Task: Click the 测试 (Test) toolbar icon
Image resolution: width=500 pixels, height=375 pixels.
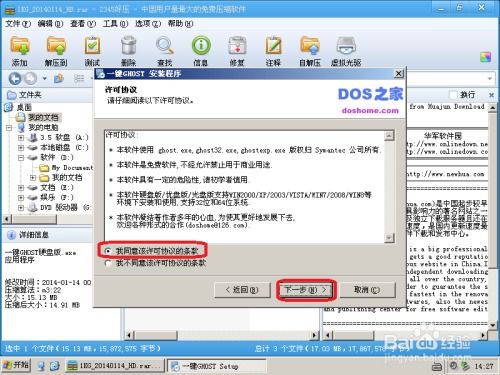Action: (92, 51)
